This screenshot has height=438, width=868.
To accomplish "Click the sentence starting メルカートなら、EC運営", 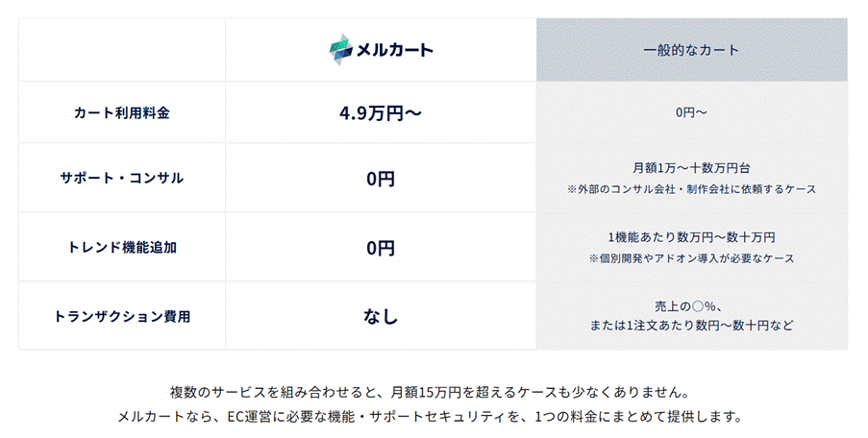I will pyautogui.click(x=430, y=417).
